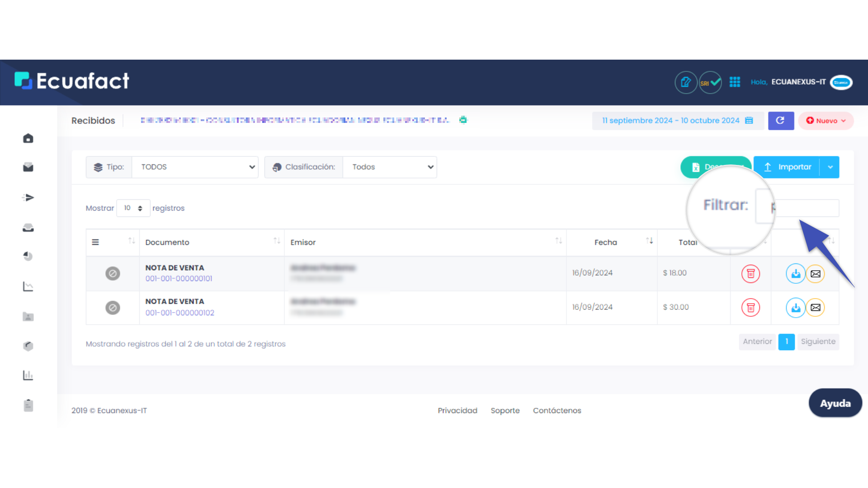The height and width of the screenshot is (488, 868).
Task: Email the $18.00 nota de venta
Action: coord(816,273)
